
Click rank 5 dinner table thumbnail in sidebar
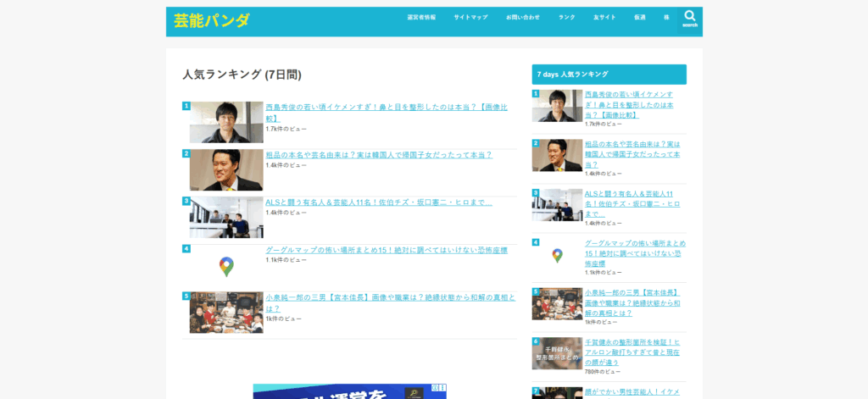pos(557,304)
